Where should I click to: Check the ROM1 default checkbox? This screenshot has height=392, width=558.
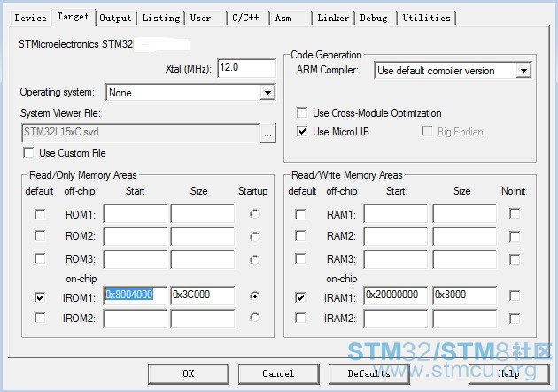point(40,214)
